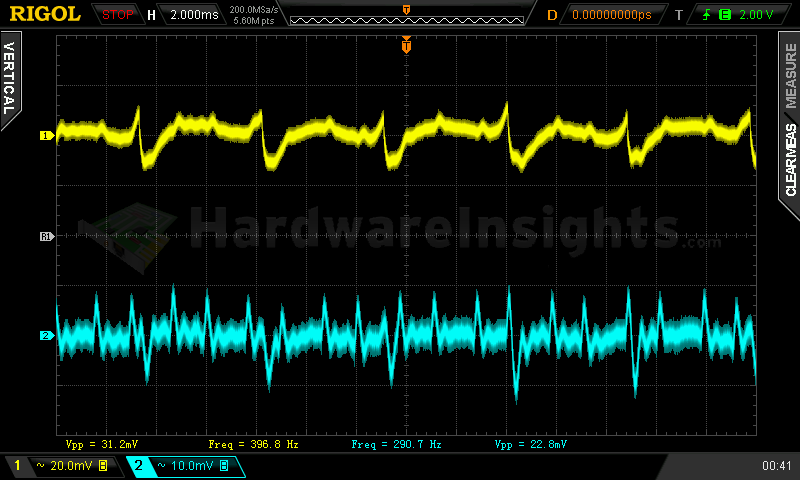Select the cyan Freq = 290.7 Hz measurement
Image resolution: width=800 pixels, height=480 pixels.
coord(396,443)
